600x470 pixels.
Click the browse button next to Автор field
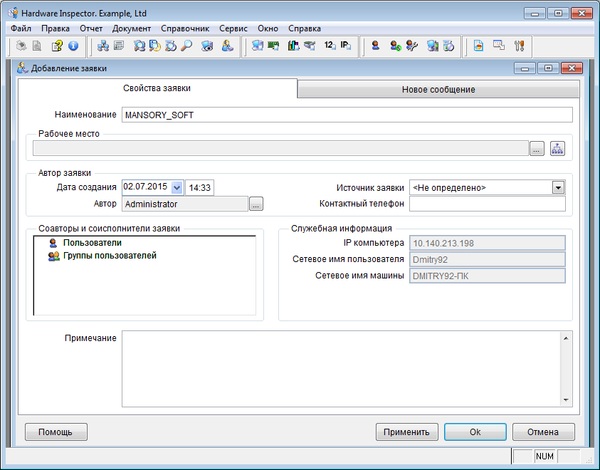coord(256,204)
